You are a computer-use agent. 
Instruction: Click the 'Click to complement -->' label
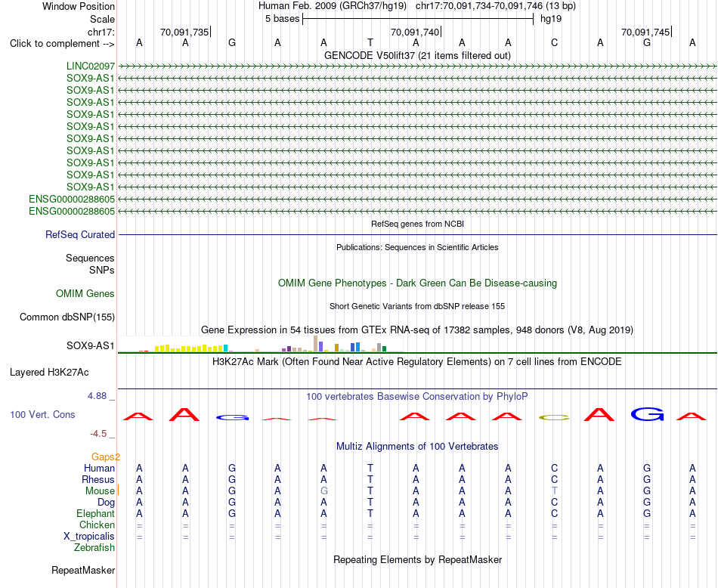pyautogui.click(x=62, y=44)
